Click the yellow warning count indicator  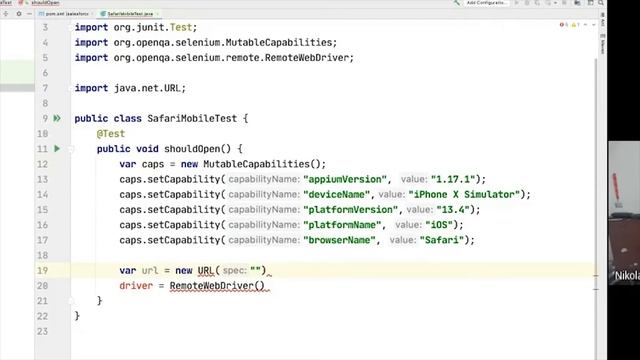point(576,25)
